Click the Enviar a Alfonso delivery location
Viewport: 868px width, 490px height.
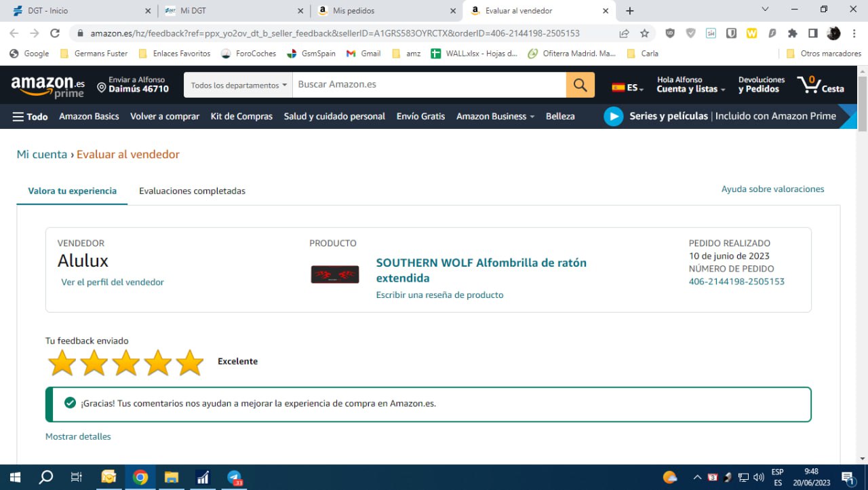pyautogui.click(x=133, y=85)
